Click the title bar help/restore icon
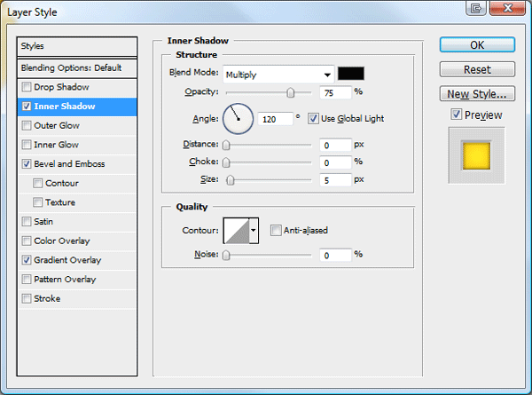The height and width of the screenshot is (395, 532). coord(476,8)
